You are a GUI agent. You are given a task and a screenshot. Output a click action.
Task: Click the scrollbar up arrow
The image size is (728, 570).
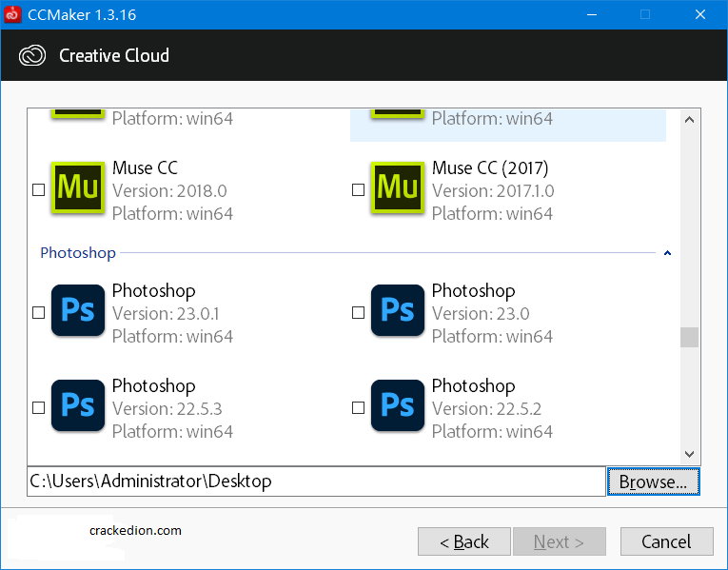point(690,120)
